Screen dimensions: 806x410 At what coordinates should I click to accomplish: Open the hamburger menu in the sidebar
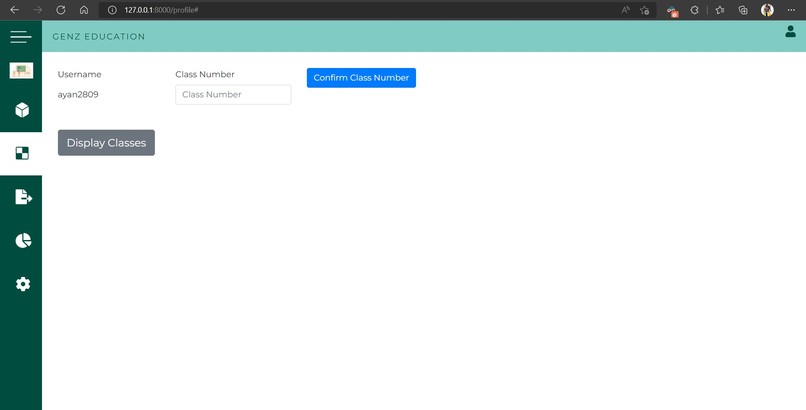(21, 36)
